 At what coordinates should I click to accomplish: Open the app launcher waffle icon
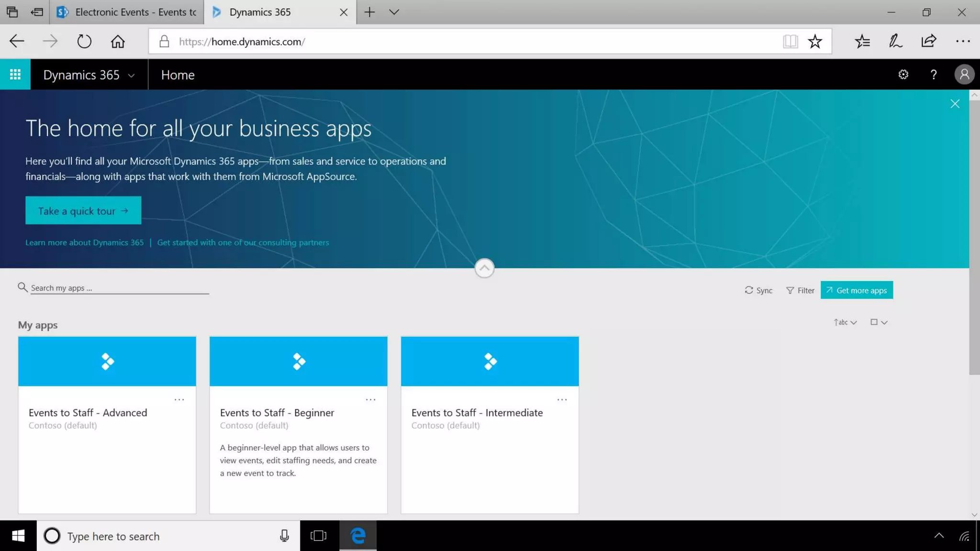(15, 75)
